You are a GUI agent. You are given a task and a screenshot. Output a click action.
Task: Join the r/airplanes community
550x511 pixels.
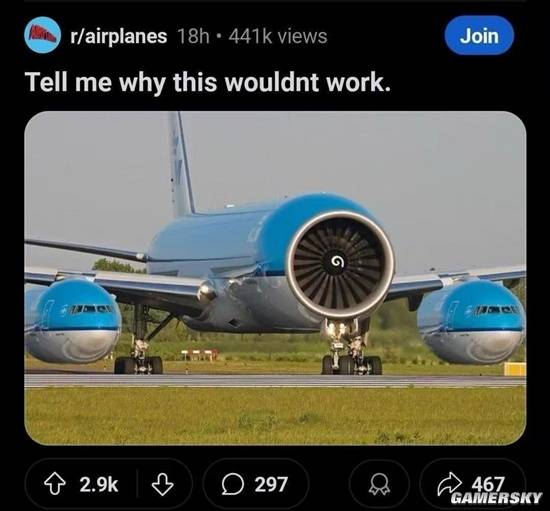point(479,35)
